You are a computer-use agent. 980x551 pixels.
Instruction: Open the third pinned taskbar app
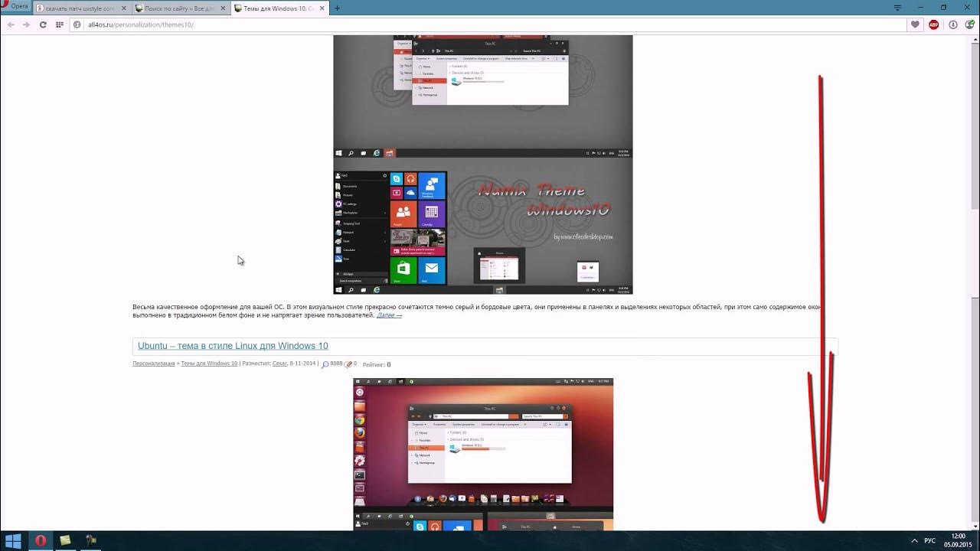pyautogui.click(x=91, y=540)
